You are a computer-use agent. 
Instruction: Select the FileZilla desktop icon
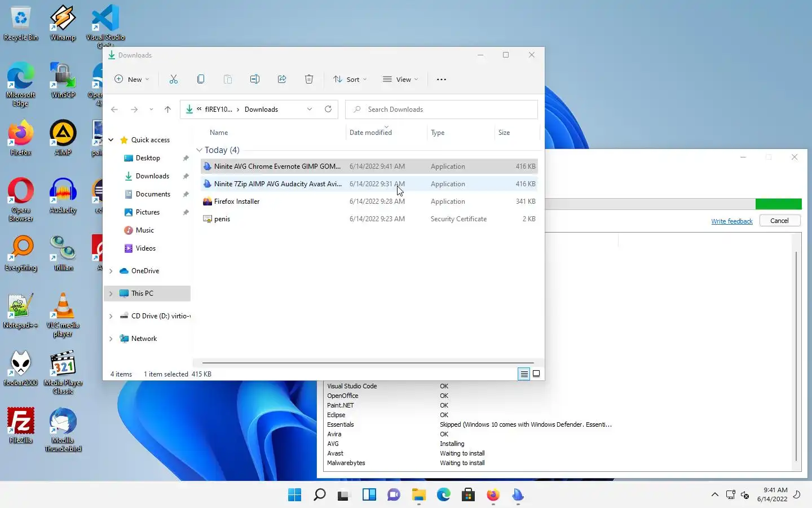[x=21, y=426]
